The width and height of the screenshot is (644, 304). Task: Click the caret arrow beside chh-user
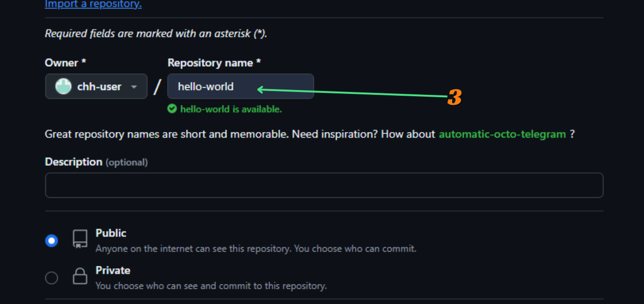pos(134,87)
